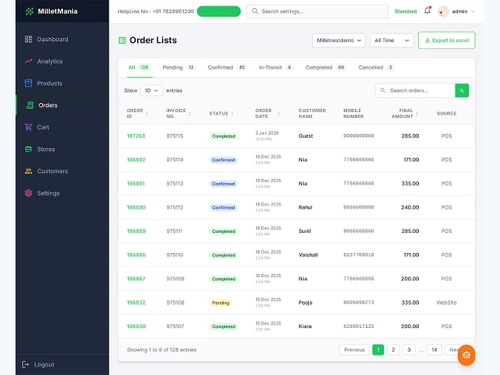Click magnifier icon in settings search
This screenshot has width=500, height=375.
point(255,11)
